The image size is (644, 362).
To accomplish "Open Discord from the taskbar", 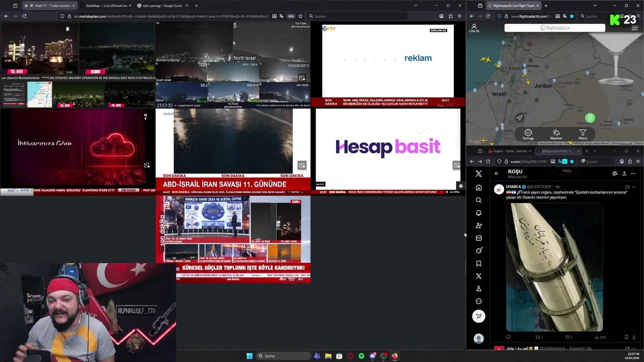I will [x=372, y=356].
